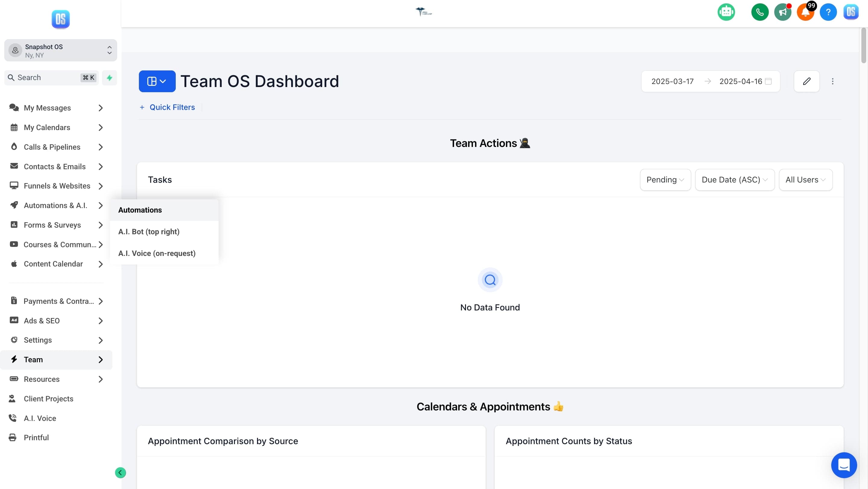Open Client Projects in the sidebar
Viewport: 868px width, 489px height.
[x=56, y=399]
